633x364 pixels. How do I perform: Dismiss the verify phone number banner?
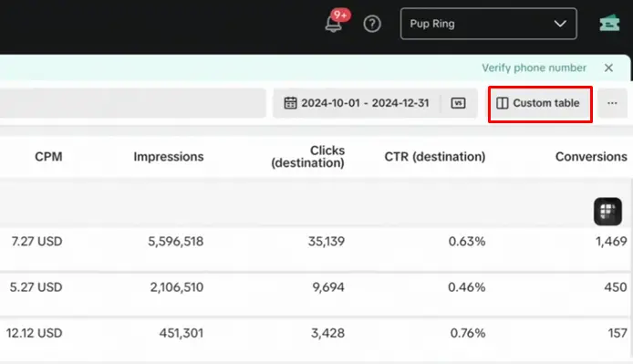click(608, 68)
